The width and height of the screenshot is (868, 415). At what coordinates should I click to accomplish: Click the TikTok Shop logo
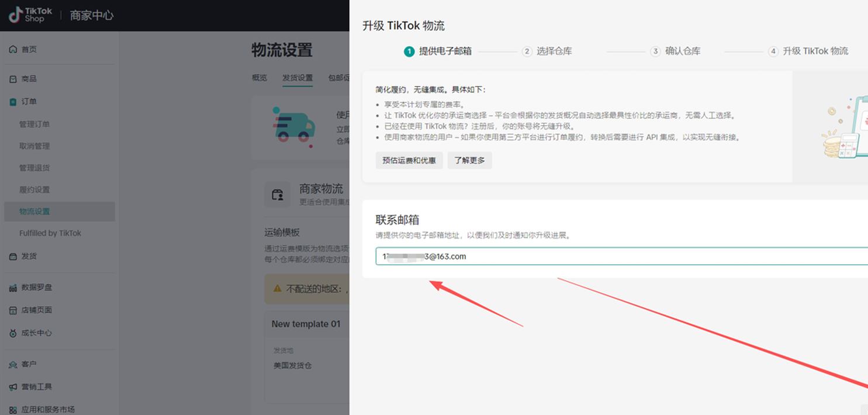click(x=30, y=15)
